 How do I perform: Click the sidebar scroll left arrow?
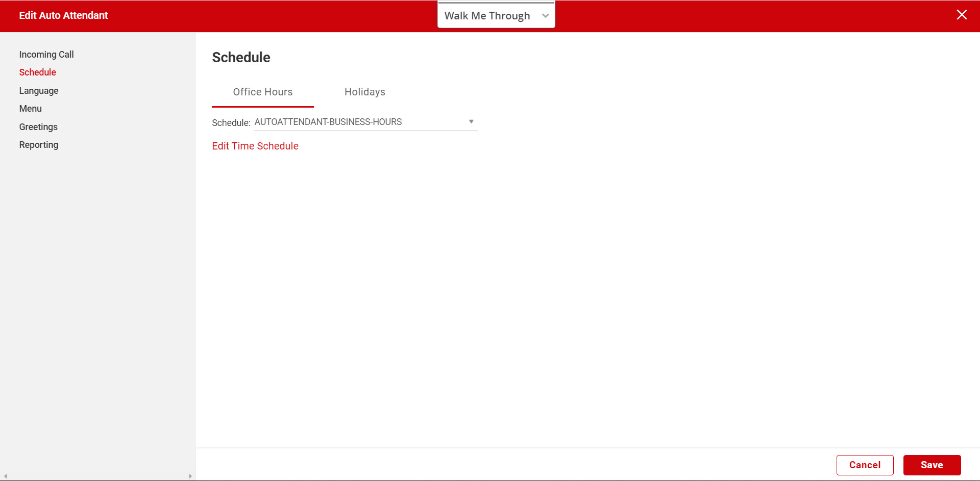click(5, 476)
